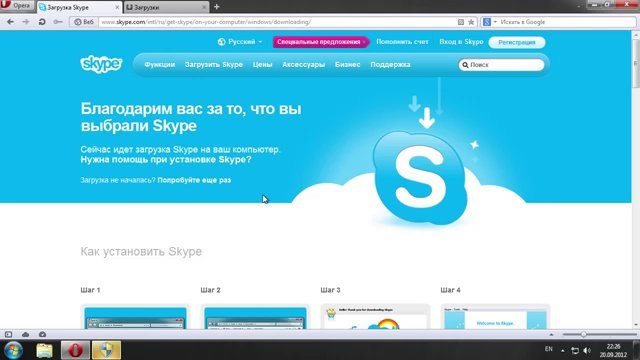Click Пополнить счет link

point(402,42)
